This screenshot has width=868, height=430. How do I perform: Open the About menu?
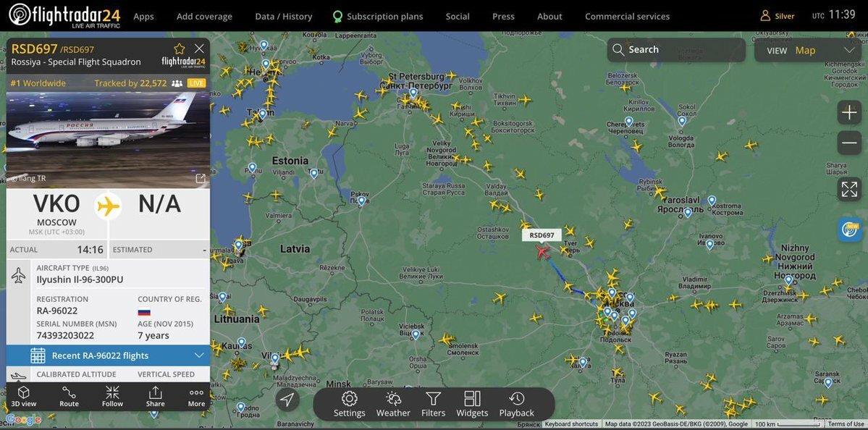(x=549, y=17)
